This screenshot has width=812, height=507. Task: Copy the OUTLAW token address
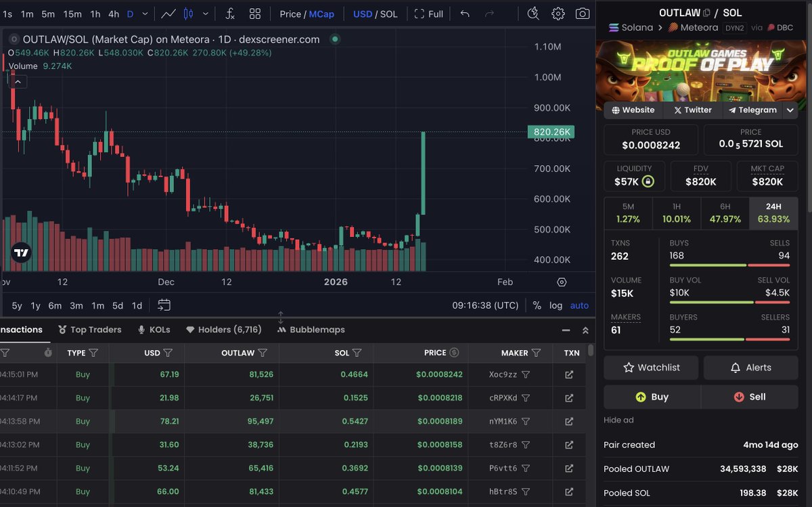706,13
